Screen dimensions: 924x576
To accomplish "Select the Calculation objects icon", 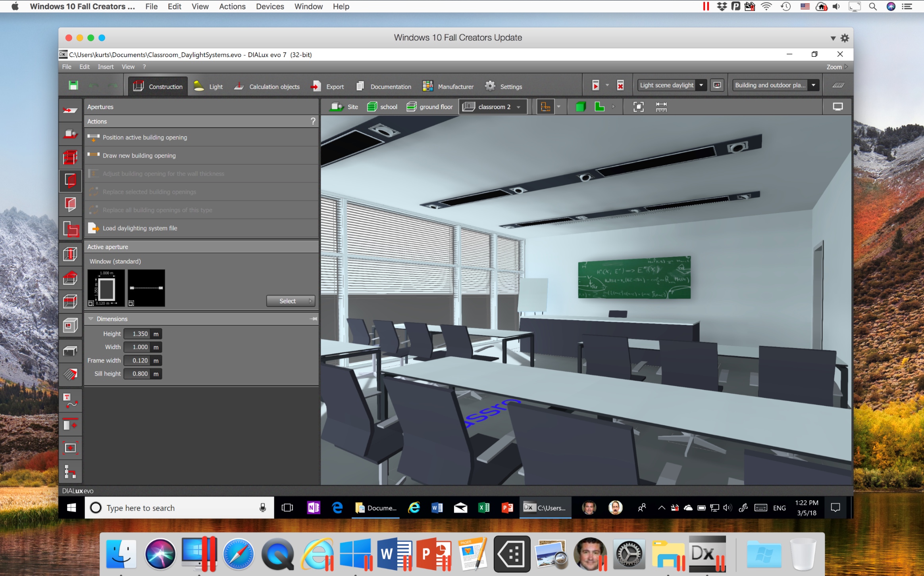I will pos(237,86).
